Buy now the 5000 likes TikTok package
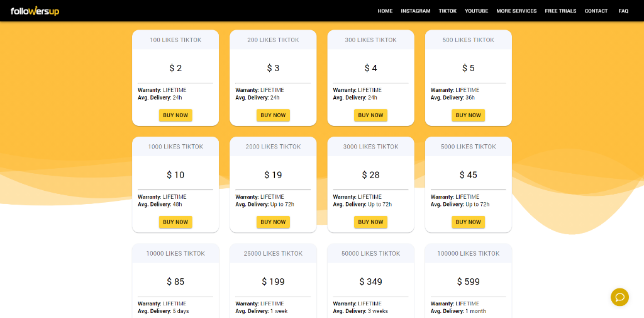Image resolution: width=644 pixels, height=318 pixels. point(468,222)
